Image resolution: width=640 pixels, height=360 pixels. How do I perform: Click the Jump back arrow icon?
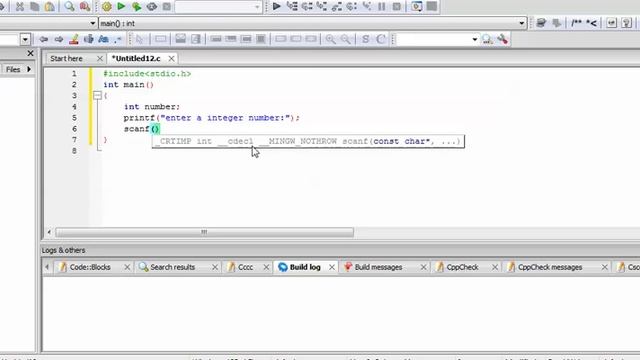(x=43, y=39)
